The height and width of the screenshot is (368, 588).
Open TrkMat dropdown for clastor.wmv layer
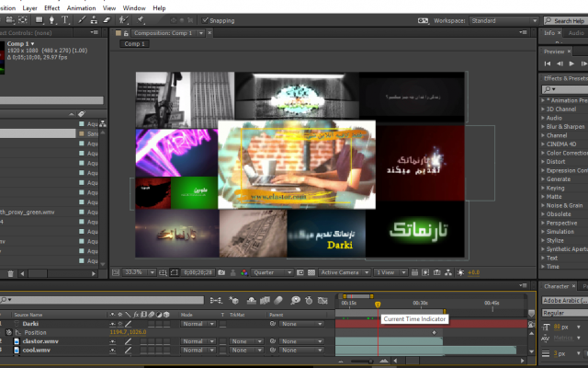246,341
